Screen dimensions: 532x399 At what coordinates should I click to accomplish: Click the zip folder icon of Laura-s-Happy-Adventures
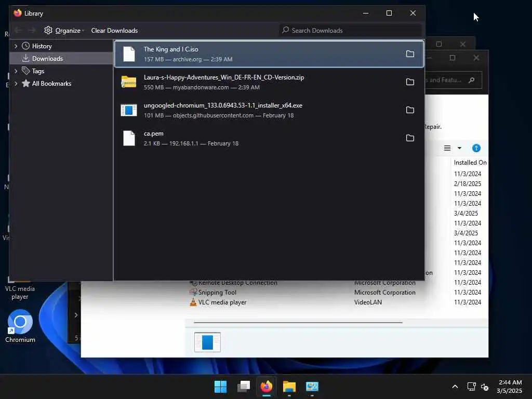129,82
